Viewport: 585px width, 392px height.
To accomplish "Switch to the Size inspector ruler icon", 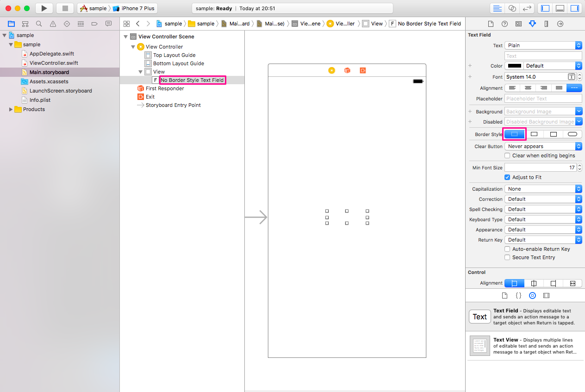I will 546,24.
